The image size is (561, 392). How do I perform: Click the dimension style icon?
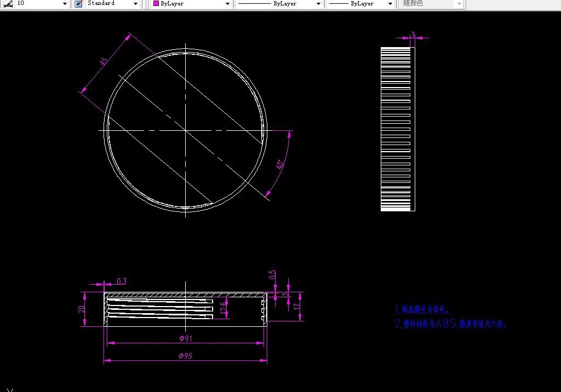[x=8, y=4]
